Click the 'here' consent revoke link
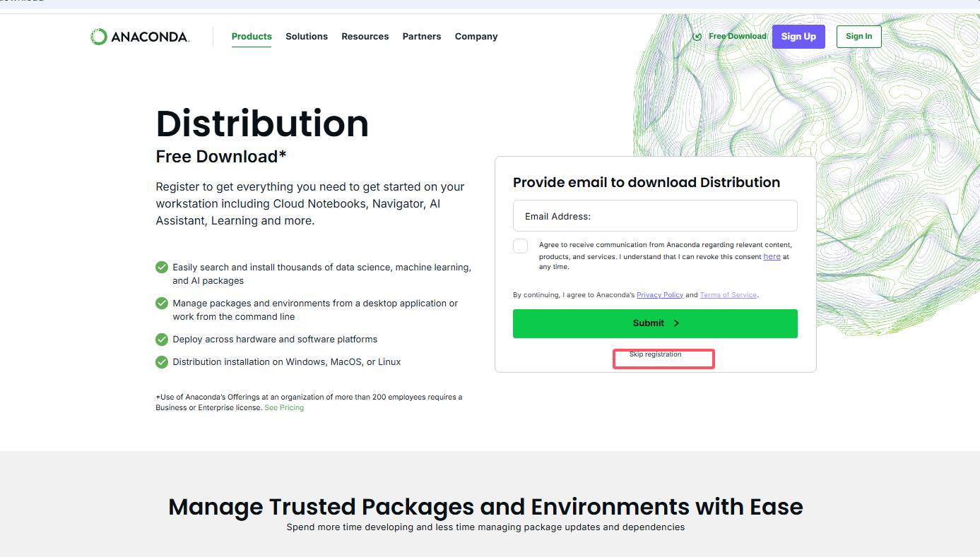980x557 pixels. click(772, 256)
